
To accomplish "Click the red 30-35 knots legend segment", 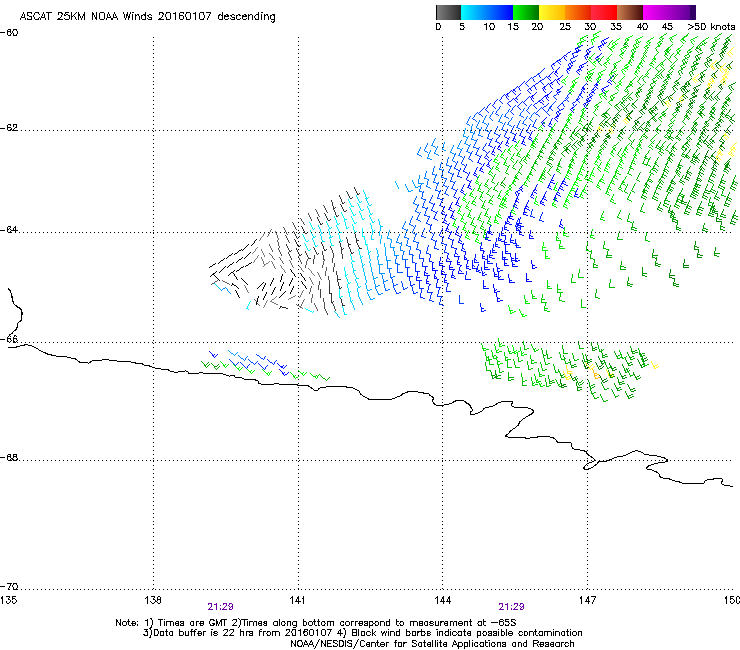I will coord(604,12).
